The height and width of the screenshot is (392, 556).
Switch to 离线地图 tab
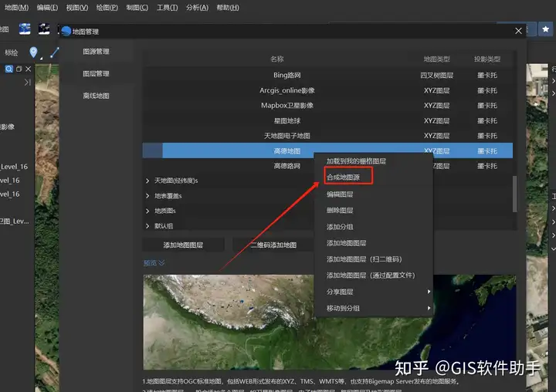click(x=96, y=96)
